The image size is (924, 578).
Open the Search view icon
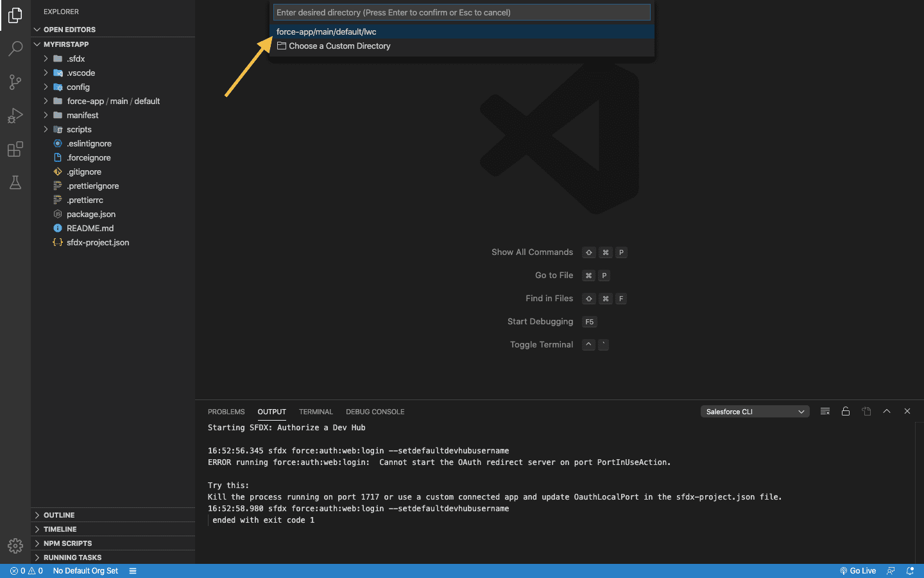point(15,49)
